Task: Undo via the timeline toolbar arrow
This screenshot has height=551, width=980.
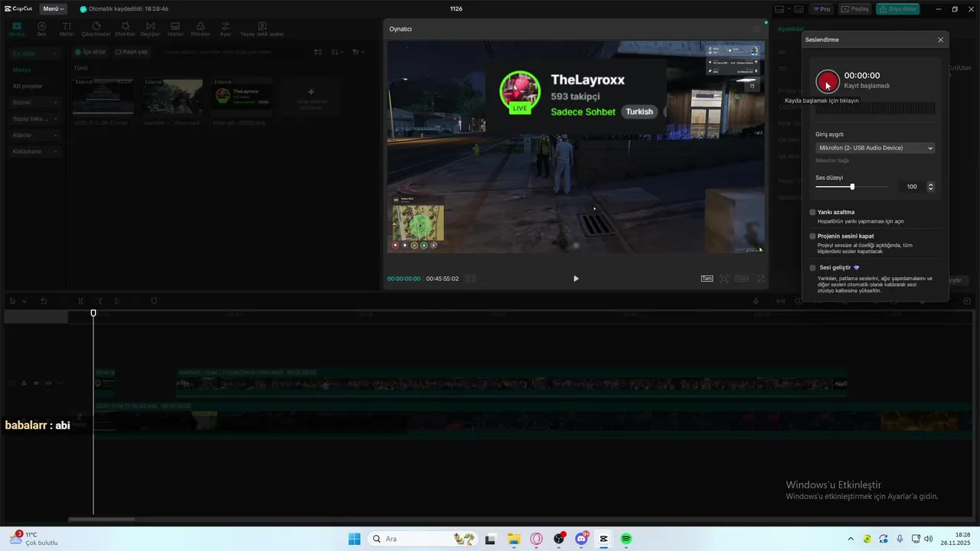Action: point(44,301)
